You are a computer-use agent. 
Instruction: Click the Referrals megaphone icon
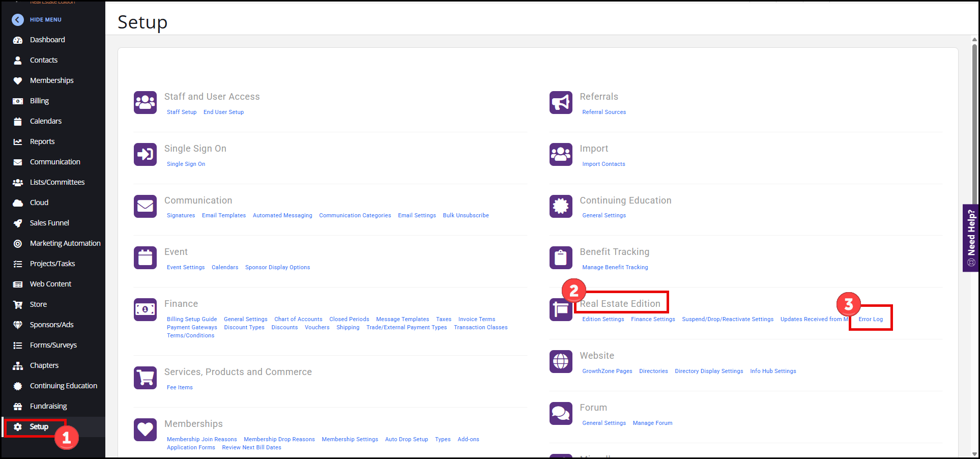click(561, 103)
